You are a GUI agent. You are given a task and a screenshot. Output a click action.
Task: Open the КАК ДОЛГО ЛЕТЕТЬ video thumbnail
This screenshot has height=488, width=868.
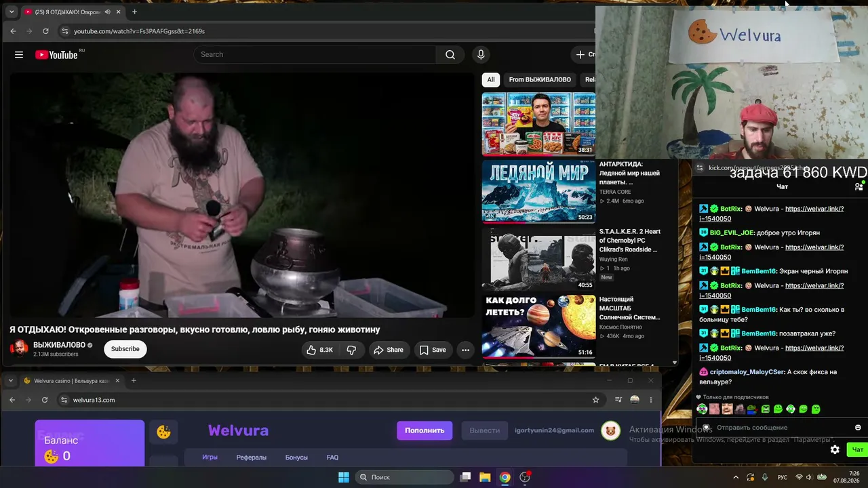pos(538,327)
